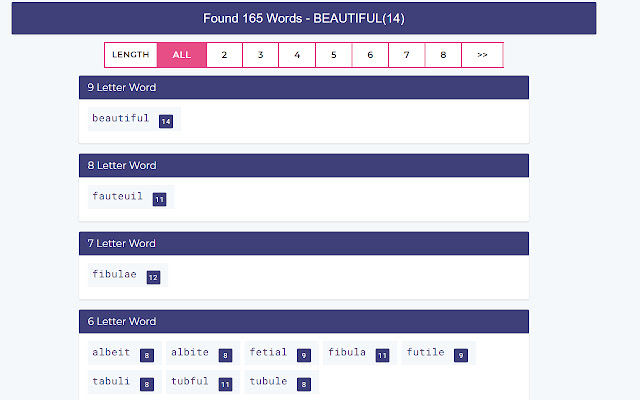Filter words by length 3
640x400 pixels.
[x=261, y=55]
